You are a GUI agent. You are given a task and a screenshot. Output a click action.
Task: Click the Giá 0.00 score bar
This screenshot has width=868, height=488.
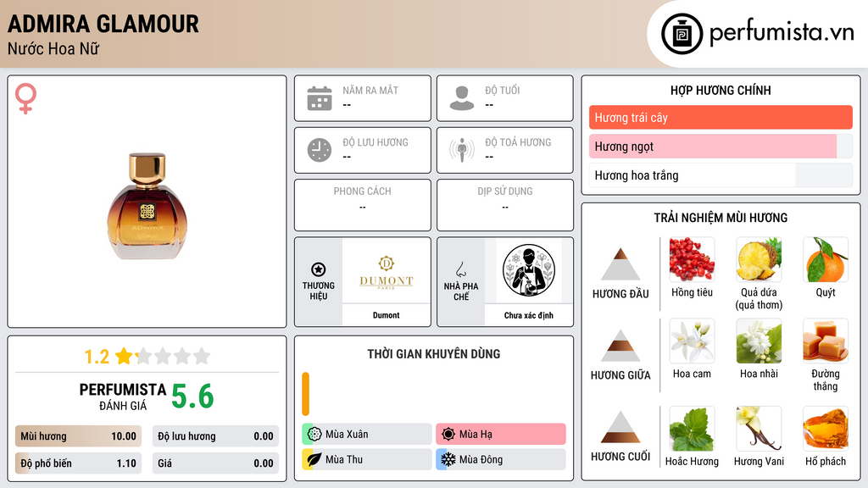[x=215, y=463]
